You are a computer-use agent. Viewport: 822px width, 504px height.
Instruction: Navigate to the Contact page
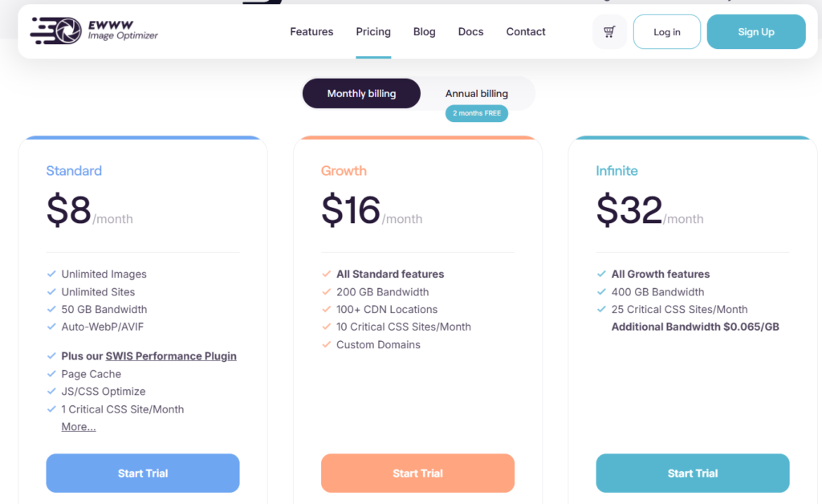coord(526,32)
